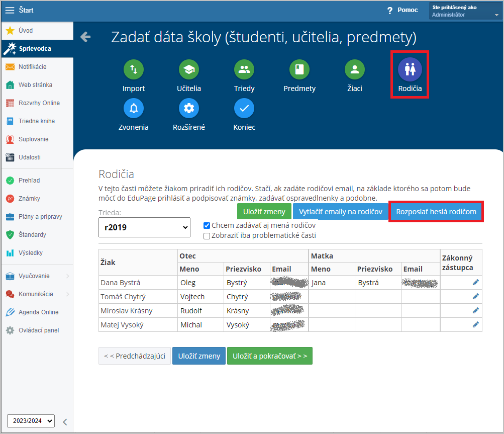504x434 pixels.
Task: Click father's name field Vojtech
Action: pos(200,296)
